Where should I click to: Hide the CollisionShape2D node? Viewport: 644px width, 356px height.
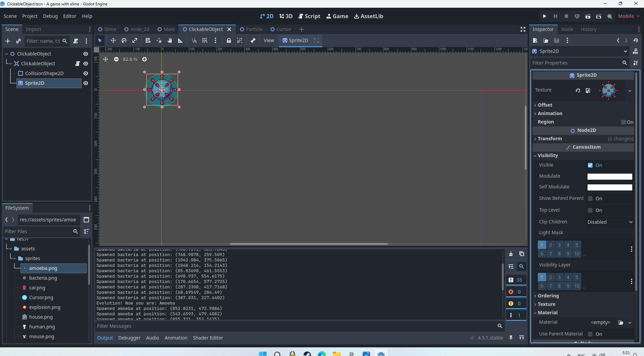pyautogui.click(x=86, y=73)
